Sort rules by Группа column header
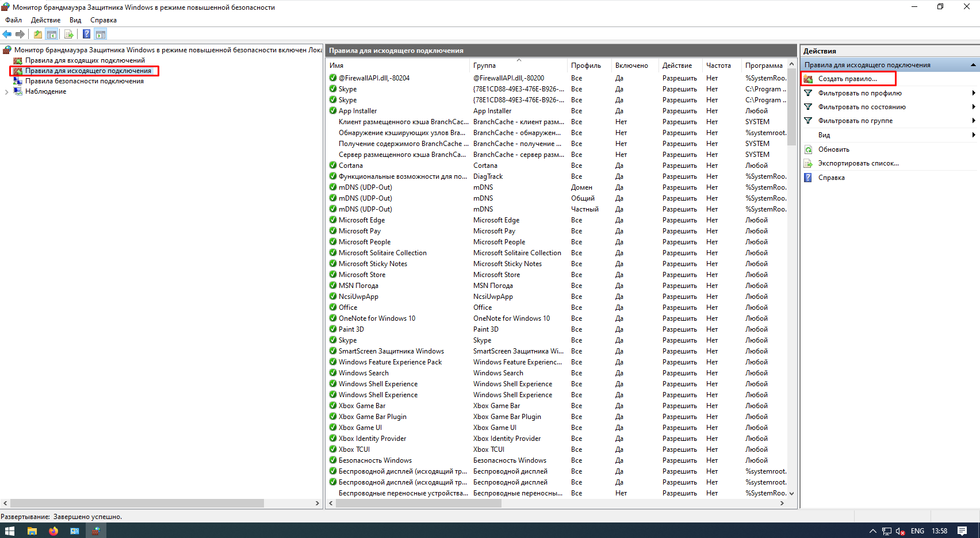The height and width of the screenshot is (538, 980). tap(484, 66)
